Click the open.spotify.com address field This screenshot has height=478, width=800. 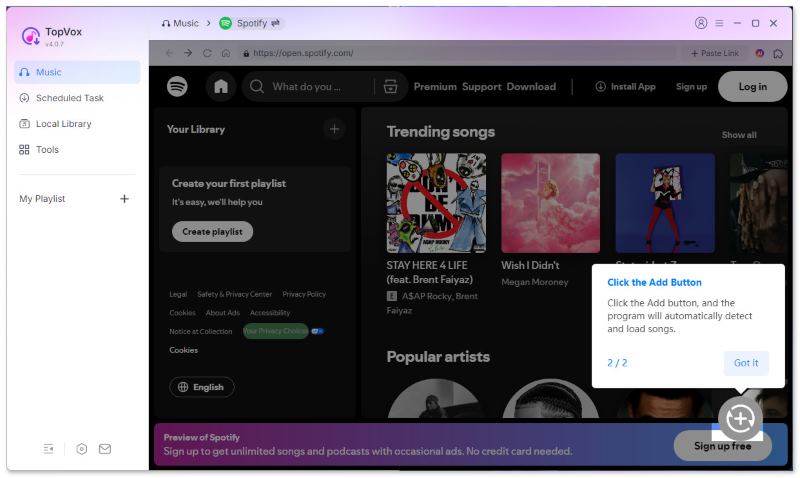[x=458, y=53]
